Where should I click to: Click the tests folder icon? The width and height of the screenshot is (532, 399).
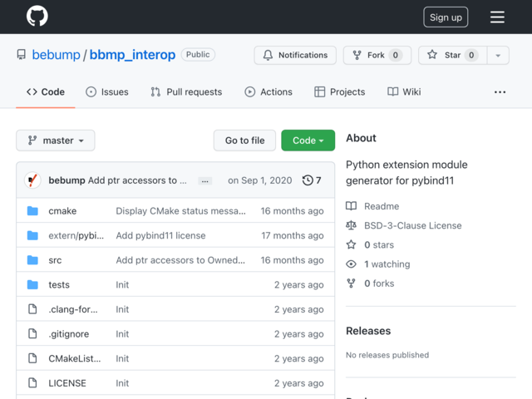pyautogui.click(x=32, y=284)
